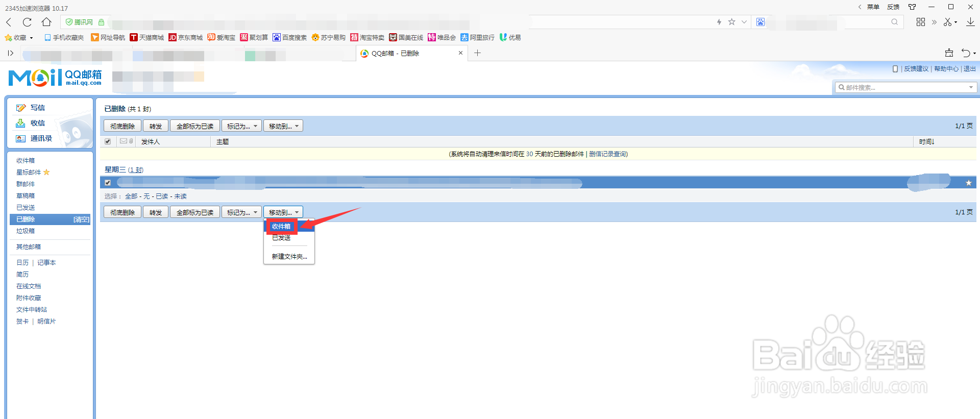Click the search magnifier icon in browser

894,22
